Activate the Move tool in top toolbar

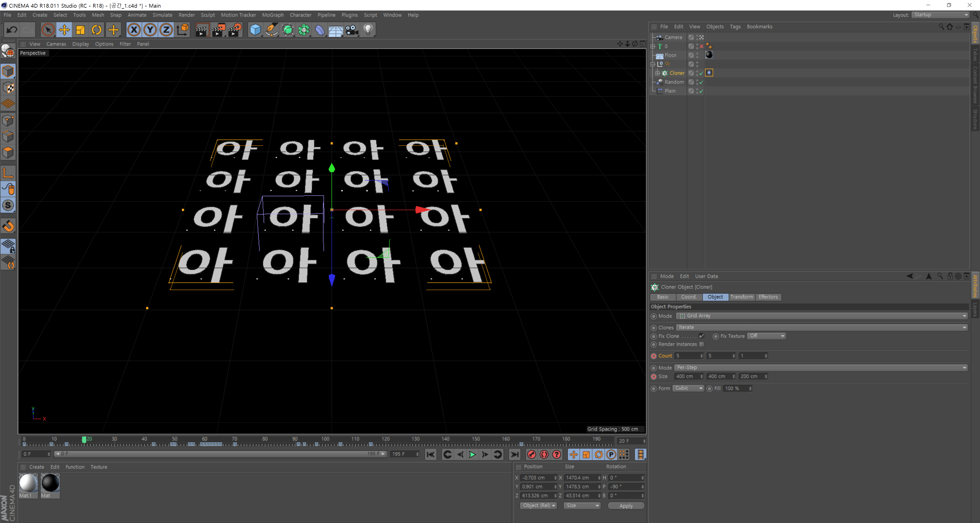64,30
